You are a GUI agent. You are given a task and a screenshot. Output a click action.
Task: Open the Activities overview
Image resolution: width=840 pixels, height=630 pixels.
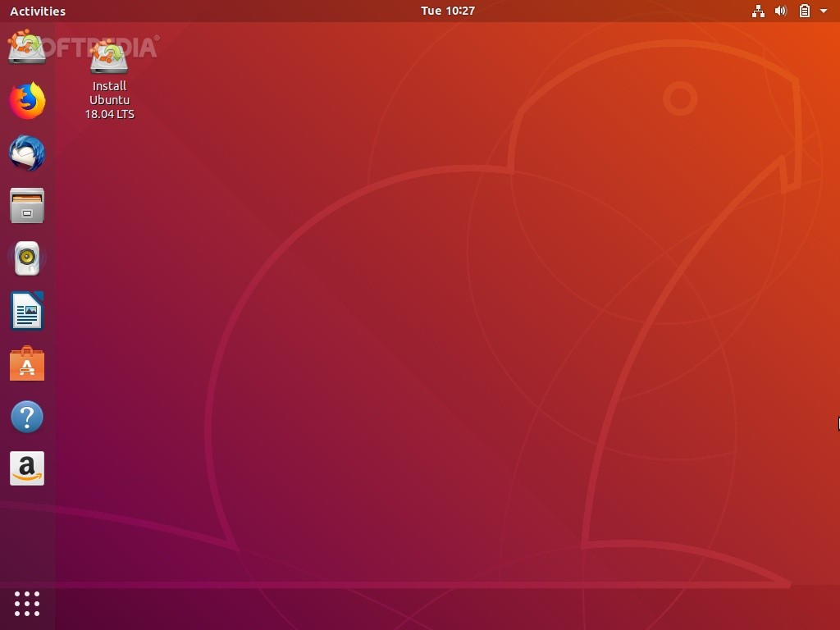tap(37, 11)
